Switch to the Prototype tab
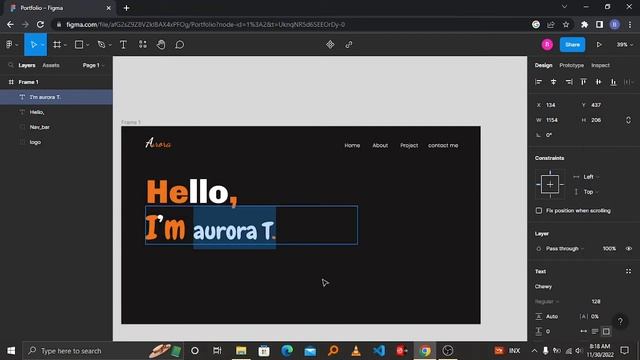The image size is (640, 360). tap(571, 65)
